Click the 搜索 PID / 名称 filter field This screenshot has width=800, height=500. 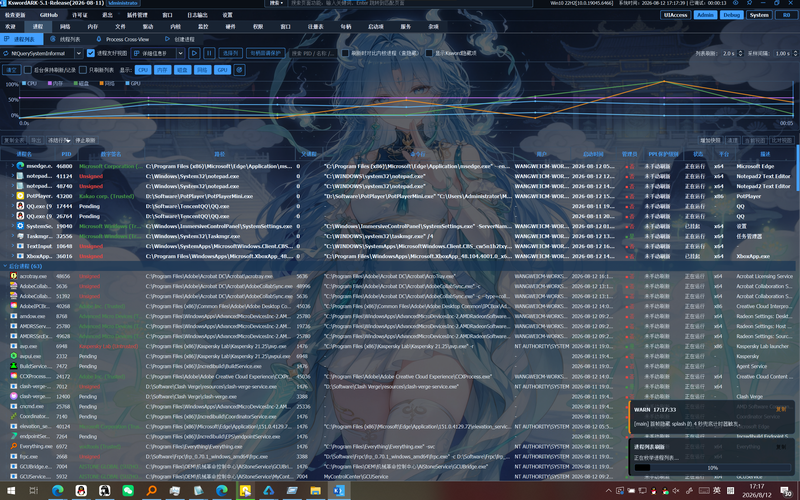point(312,53)
